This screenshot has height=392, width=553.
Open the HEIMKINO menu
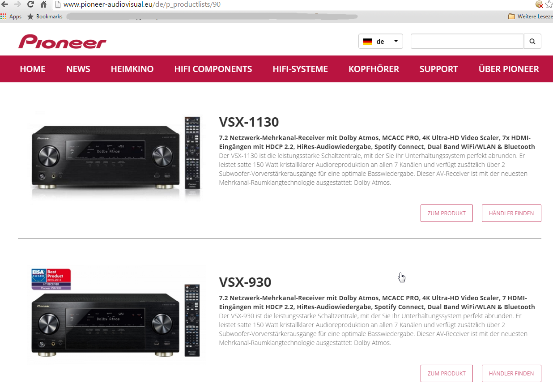click(x=132, y=69)
